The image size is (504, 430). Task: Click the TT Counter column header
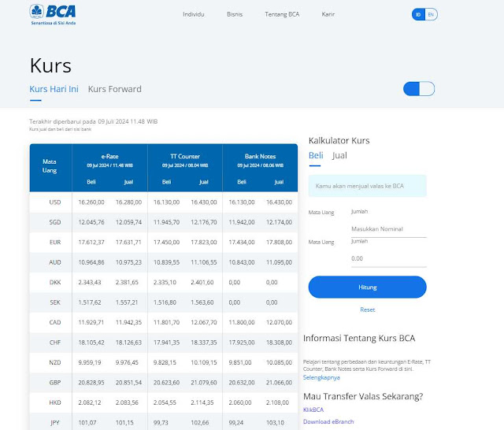(185, 157)
